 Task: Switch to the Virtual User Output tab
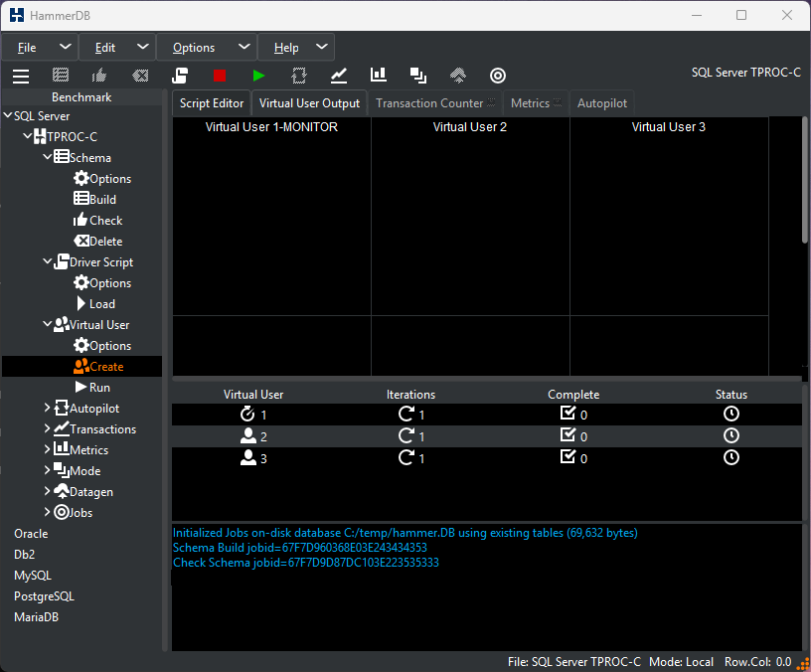point(309,103)
